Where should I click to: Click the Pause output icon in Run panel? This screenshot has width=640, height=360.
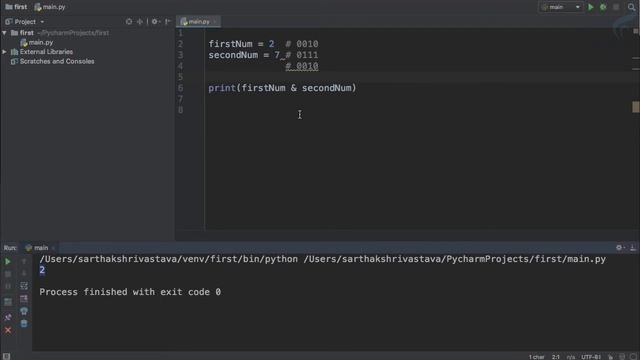point(7,287)
